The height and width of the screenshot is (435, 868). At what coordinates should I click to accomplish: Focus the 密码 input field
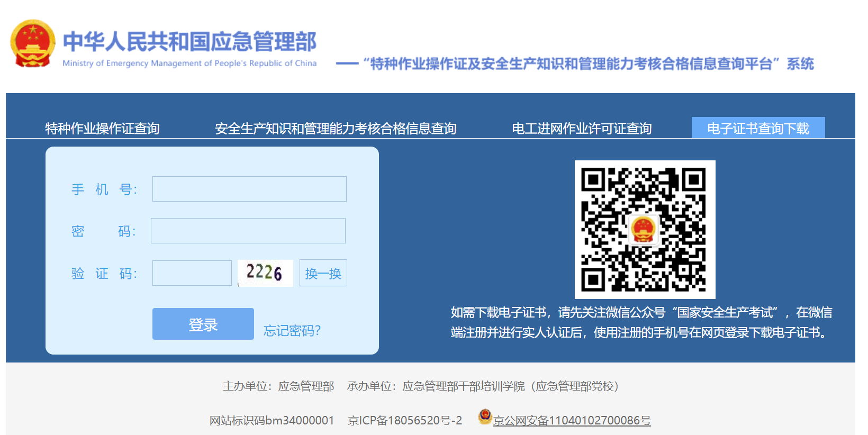(x=248, y=231)
